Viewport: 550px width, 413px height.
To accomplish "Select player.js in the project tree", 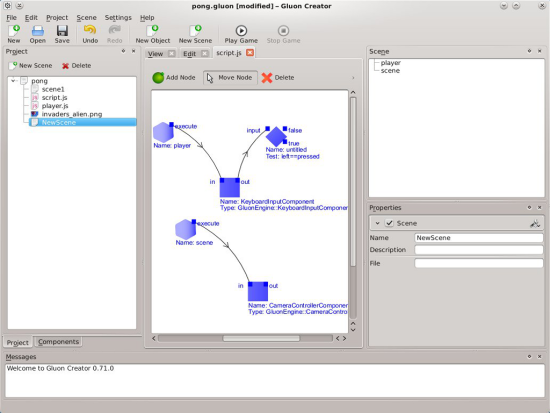I will [x=55, y=106].
